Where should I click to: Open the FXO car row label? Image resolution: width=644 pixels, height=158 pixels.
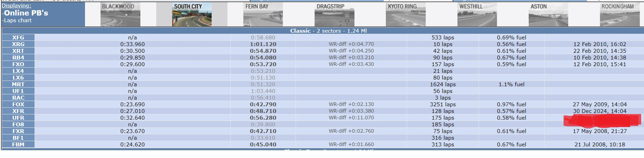click(18, 64)
